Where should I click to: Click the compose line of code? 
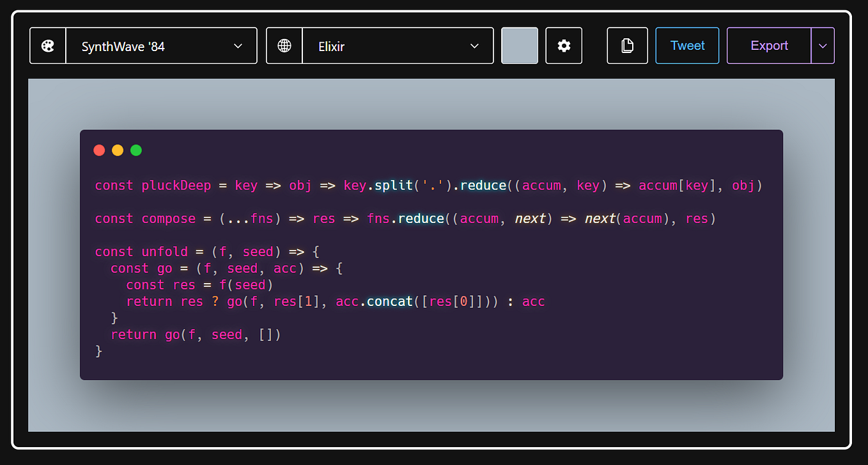click(168, 218)
